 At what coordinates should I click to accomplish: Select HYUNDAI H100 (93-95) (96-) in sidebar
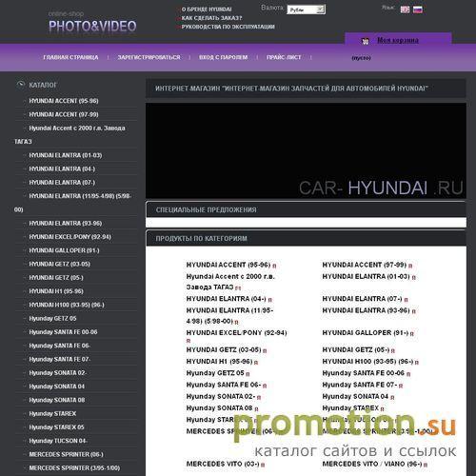pos(67,305)
